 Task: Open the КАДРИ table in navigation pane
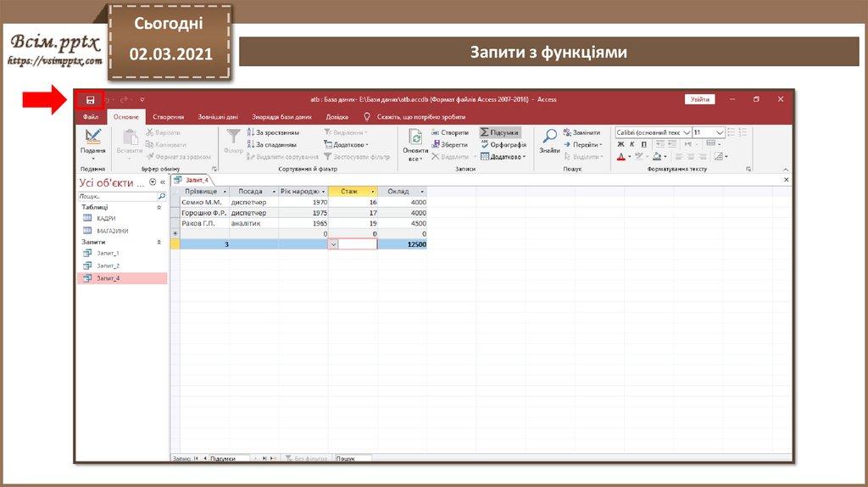[x=106, y=218]
